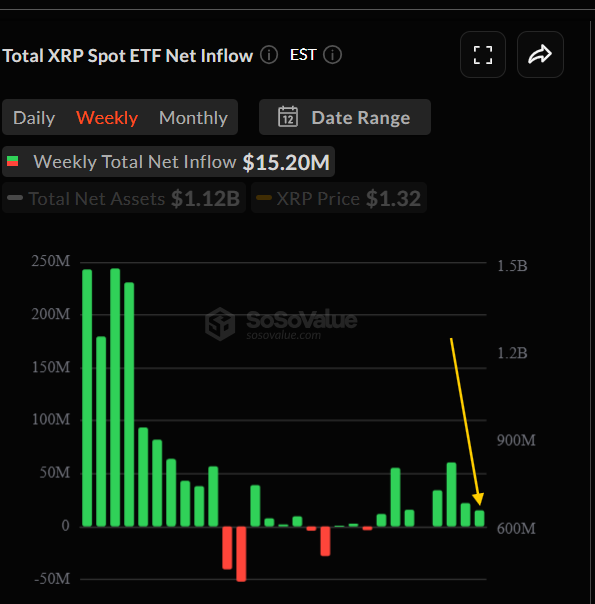
Task: Toggle XRP Price series
Action: pyautogui.click(x=339, y=198)
